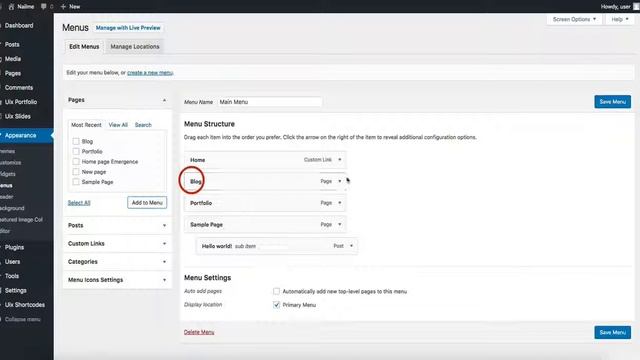
Task: Select the View All pages tab
Action: (118, 125)
